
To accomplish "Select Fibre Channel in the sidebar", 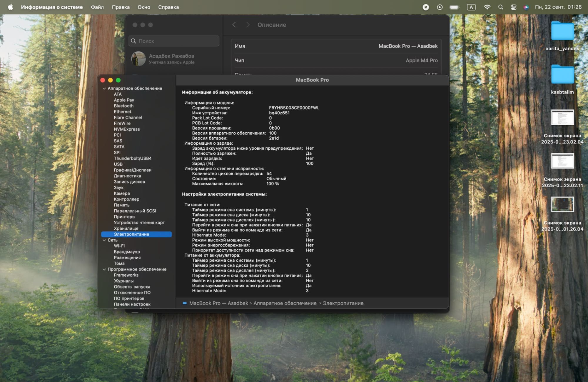I will point(128,118).
